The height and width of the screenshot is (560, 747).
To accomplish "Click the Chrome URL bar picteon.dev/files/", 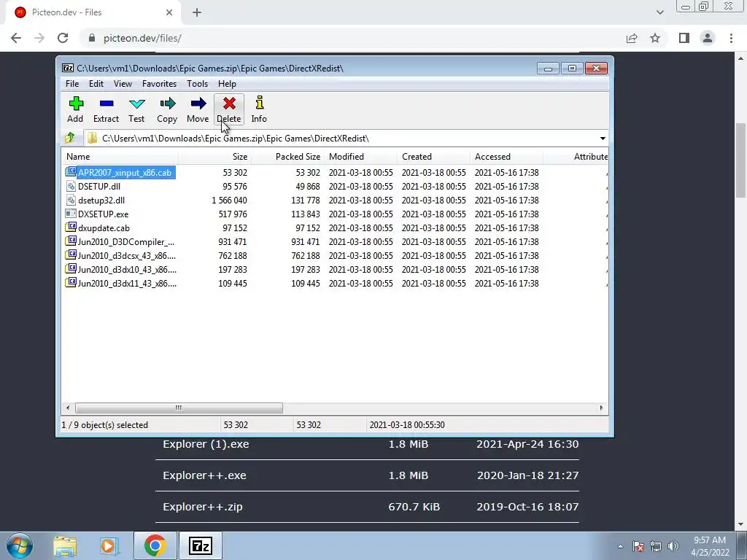I will [142, 38].
